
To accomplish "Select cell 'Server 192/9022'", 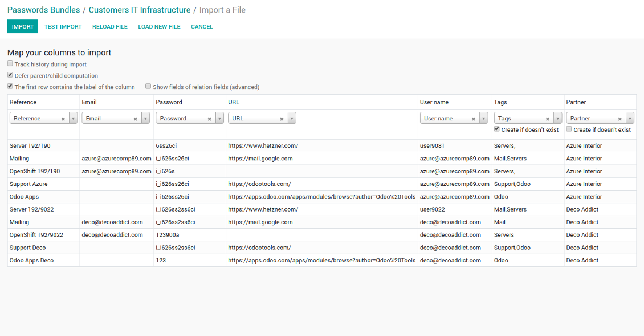I will [x=31, y=209].
